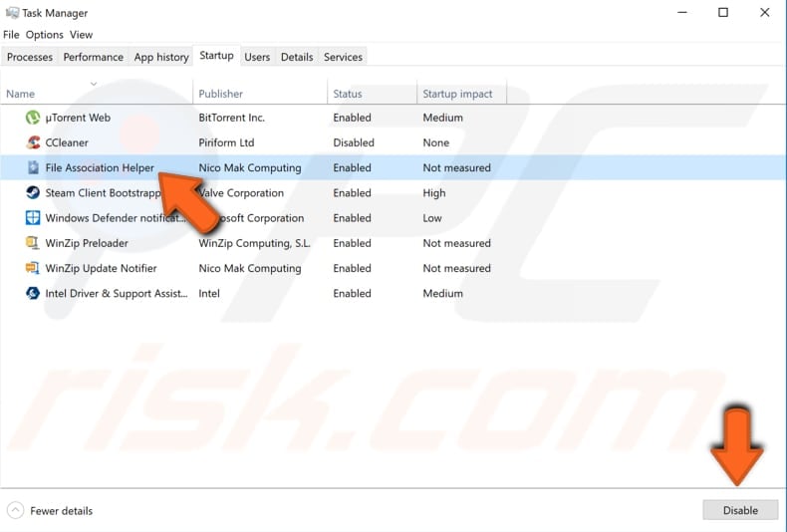Viewport: 787px width, 532px height.
Task: Click the Task Manager title bar icon
Action: tap(12, 13)
